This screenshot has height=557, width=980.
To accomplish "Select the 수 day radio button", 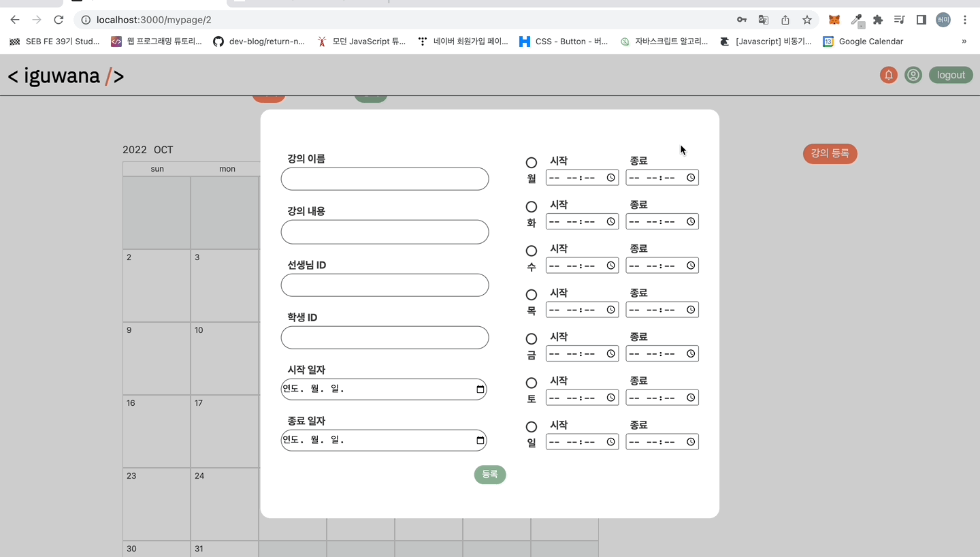I will (532, 251).
